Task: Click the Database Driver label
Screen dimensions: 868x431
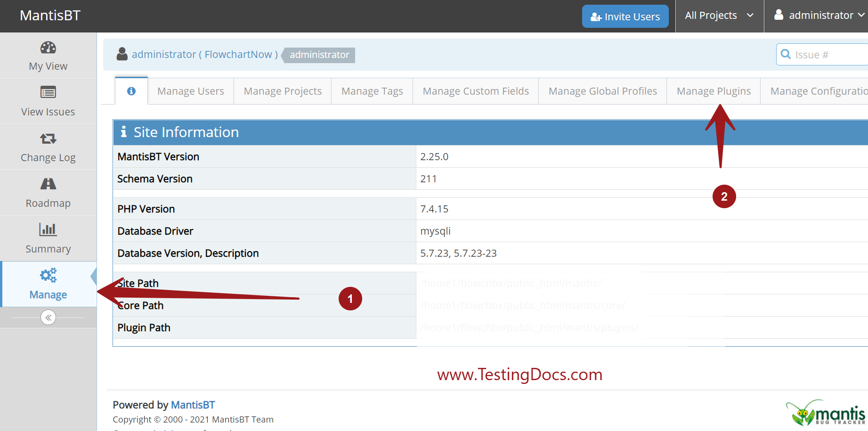Action: (155, 231)
